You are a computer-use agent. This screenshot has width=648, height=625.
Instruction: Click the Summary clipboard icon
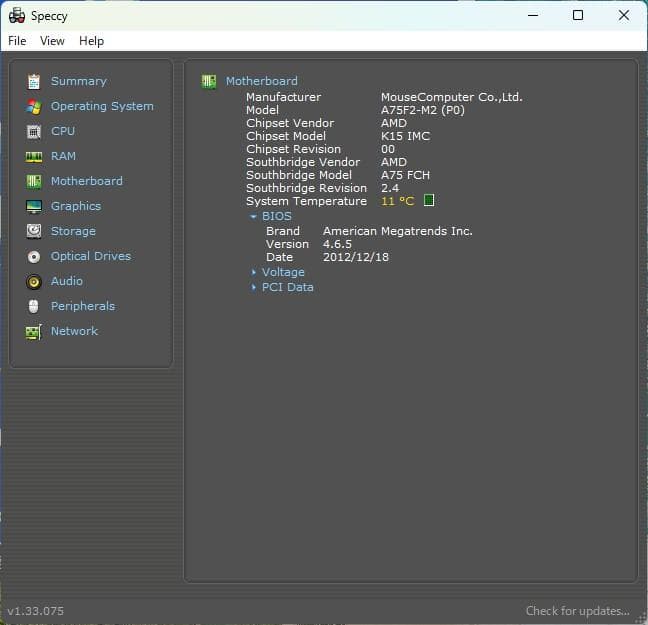(x=34, y=81)
